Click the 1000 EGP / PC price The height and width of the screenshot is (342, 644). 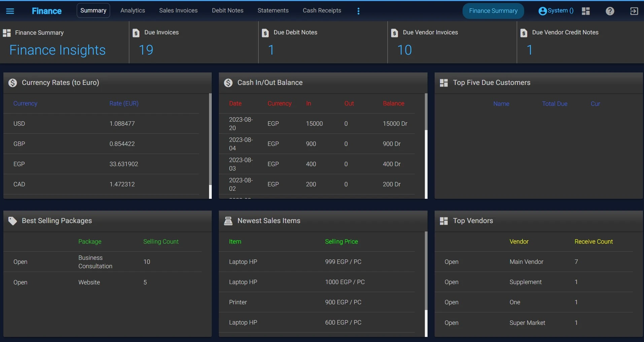345,282
